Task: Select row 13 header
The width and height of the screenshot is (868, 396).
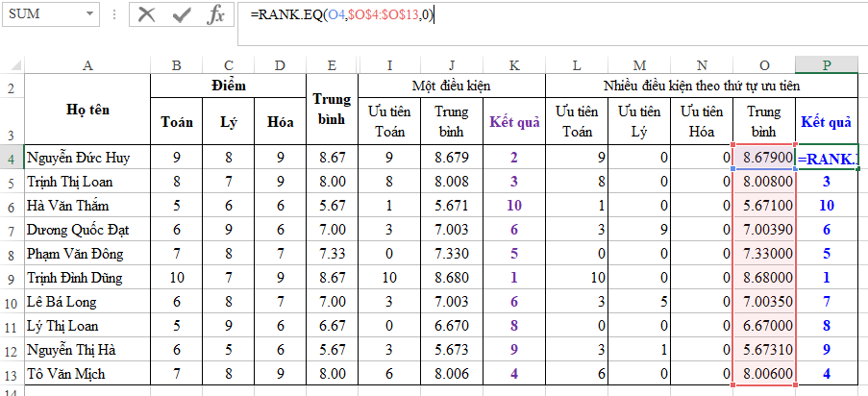Action: point(12,373)
